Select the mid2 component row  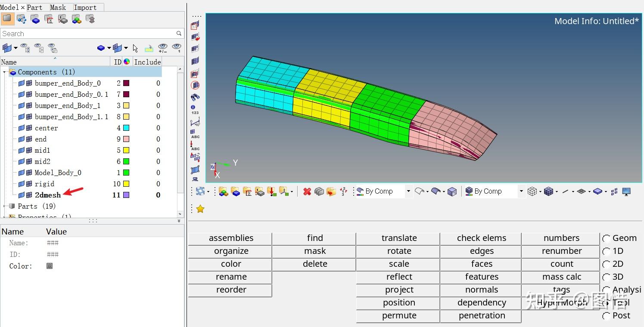coord(82,161)
